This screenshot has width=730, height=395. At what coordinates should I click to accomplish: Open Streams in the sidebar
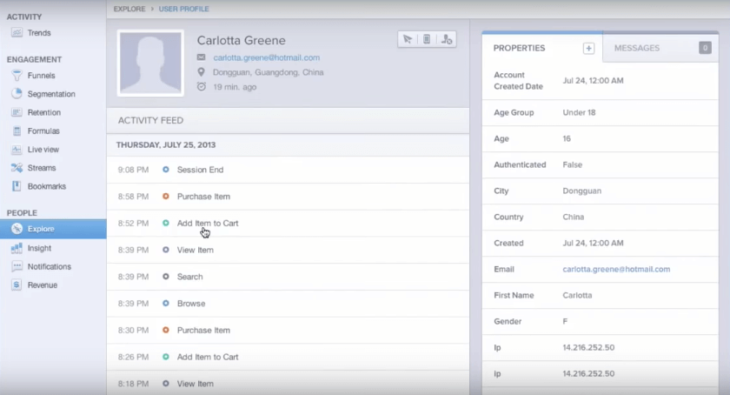(x=41, y=168)
